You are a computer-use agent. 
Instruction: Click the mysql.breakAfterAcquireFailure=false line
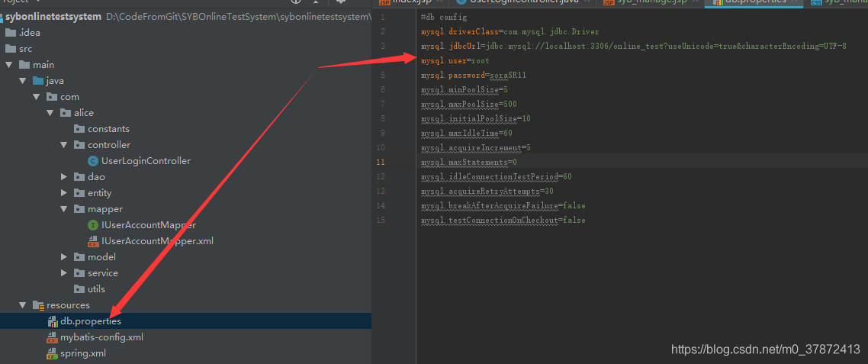(x=503, y=205)
